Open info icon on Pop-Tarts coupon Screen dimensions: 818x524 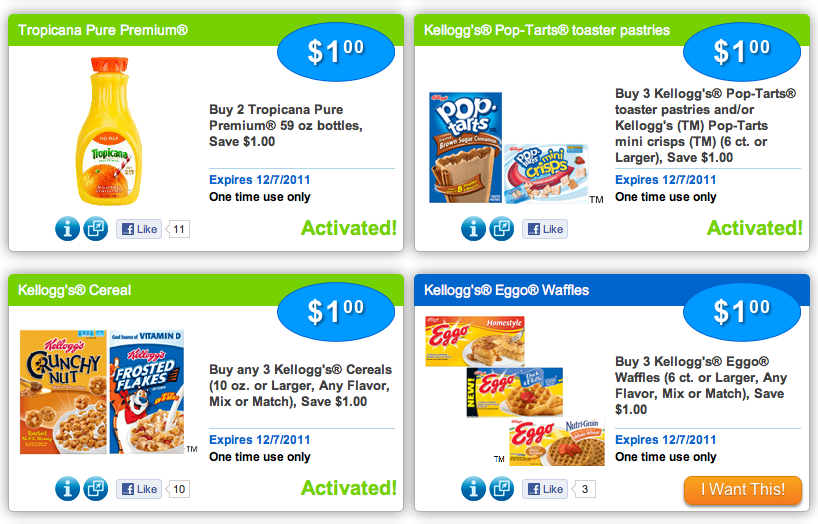(x=473, y=229)
